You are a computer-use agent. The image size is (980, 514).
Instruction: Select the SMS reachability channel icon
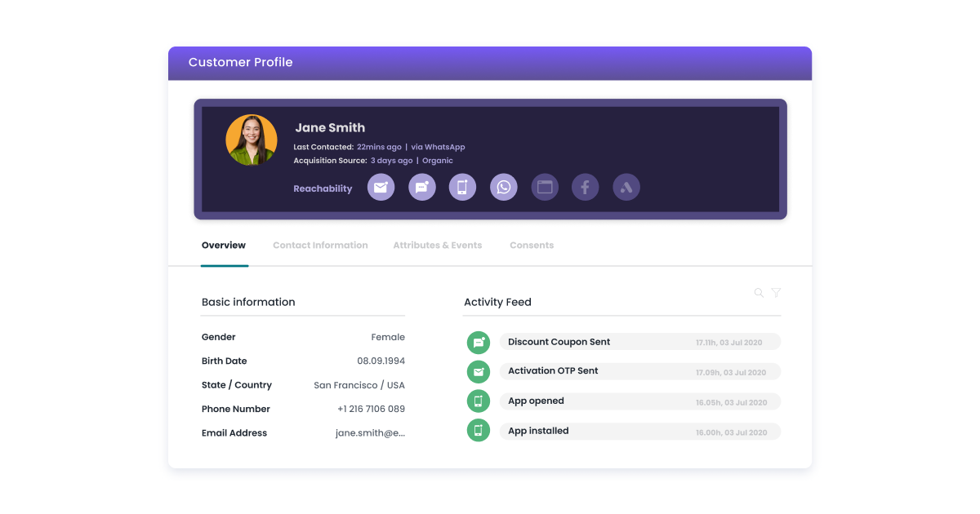(x=422, y=187)
